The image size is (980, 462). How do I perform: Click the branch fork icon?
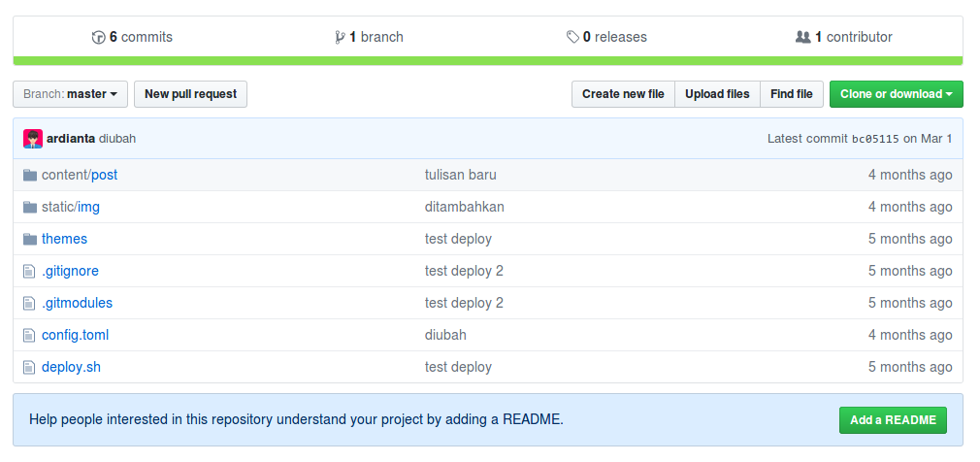point(339,38)
